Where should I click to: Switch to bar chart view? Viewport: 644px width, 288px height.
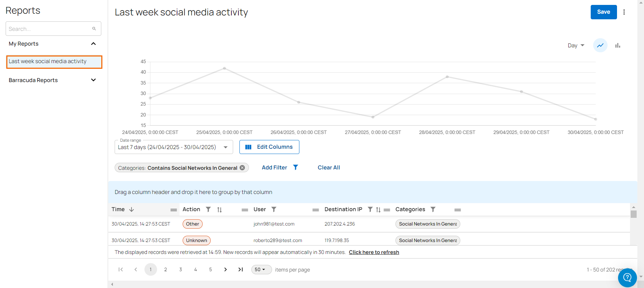pos(618,45)
